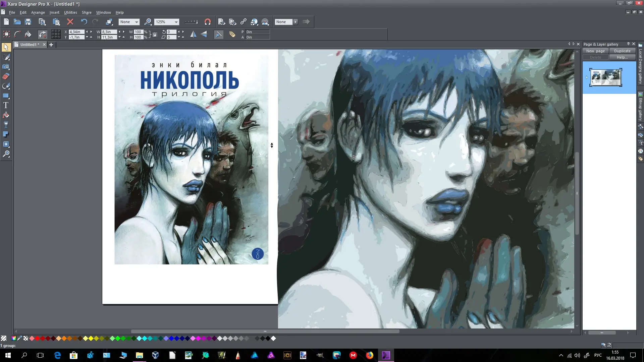The width and height of the screenshot is (644, 362).
Task: Open the Arrange menu
Action: 38,12
